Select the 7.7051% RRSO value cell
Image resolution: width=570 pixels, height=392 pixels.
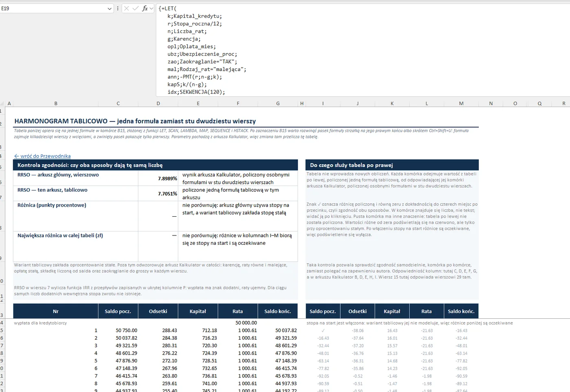(158, 194)
